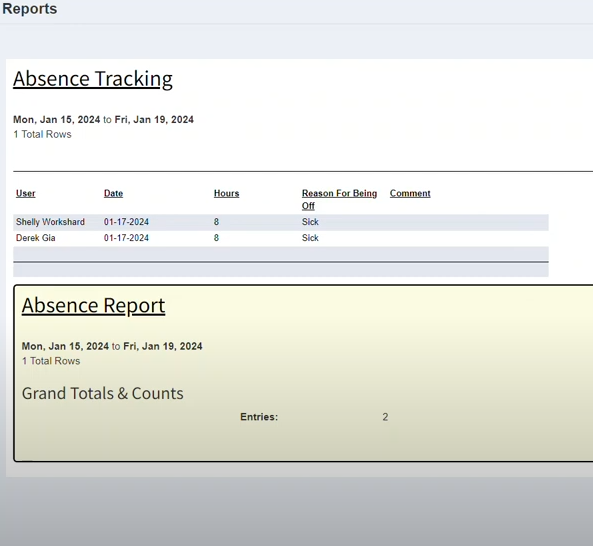Click Shelly Workshard's date 01-17-2024

pyautogui.click(x=126, y=222)
